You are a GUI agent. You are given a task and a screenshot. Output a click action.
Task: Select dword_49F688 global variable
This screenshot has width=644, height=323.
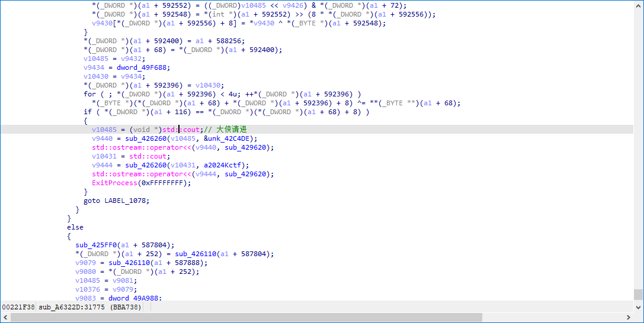click(142, 67)
